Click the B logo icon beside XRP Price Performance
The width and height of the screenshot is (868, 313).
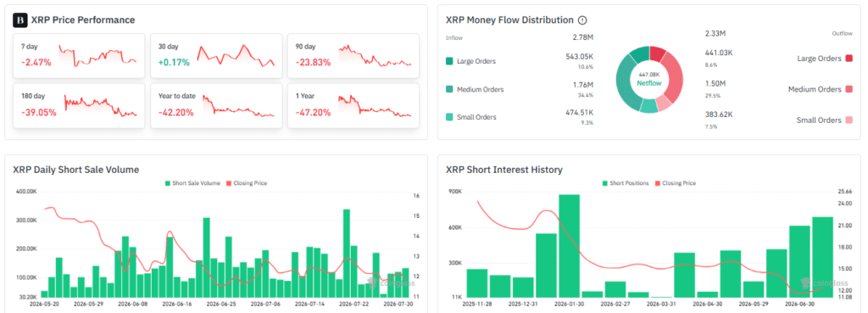pos(20,20)
